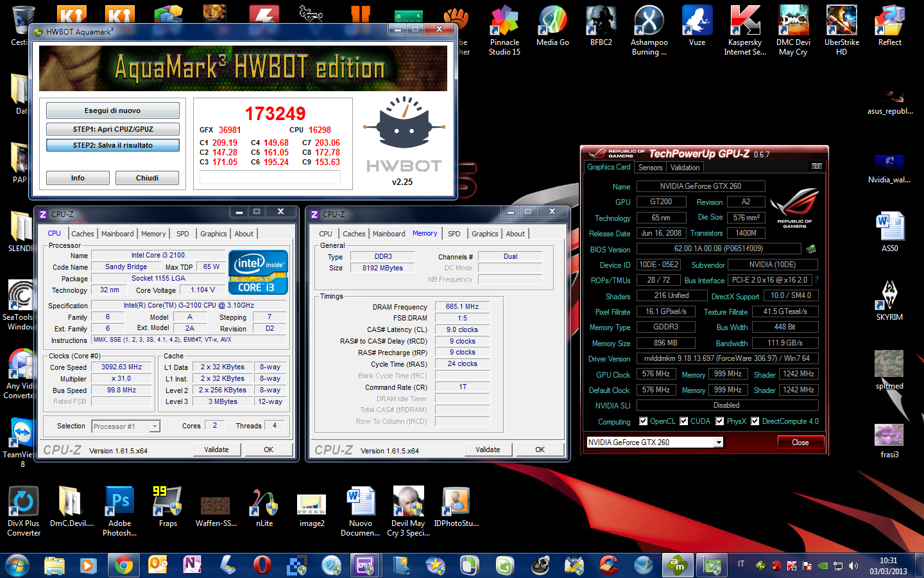
Task: Open About tab in left CPU-Z window
Action: tap(244, 234)
